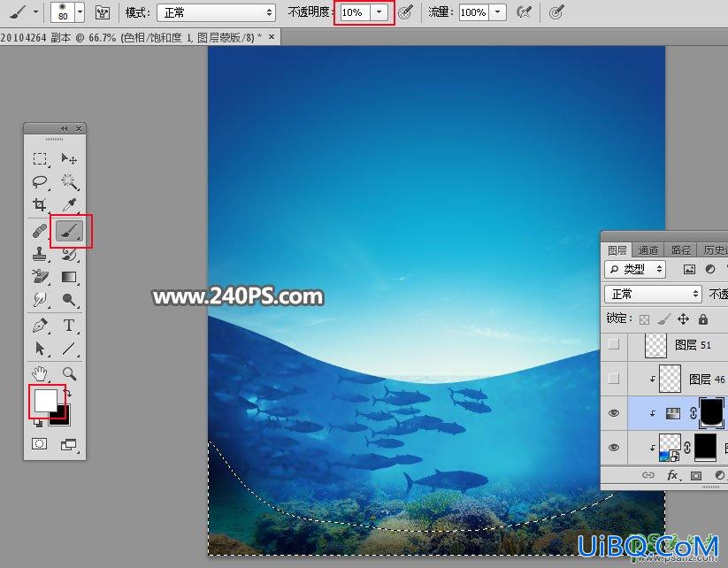728x568 pixels.
Task: Select the Healing Brush tool
Action: coord(40,231)
